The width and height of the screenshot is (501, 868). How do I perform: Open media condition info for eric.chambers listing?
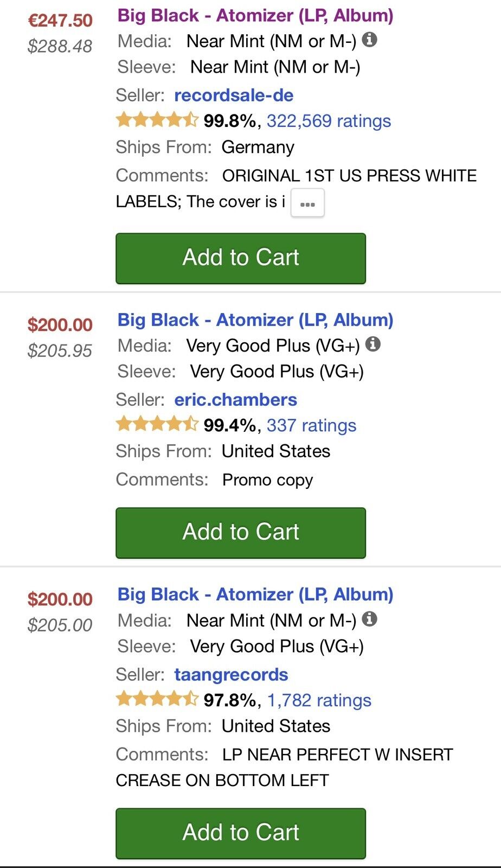[373, 344]
